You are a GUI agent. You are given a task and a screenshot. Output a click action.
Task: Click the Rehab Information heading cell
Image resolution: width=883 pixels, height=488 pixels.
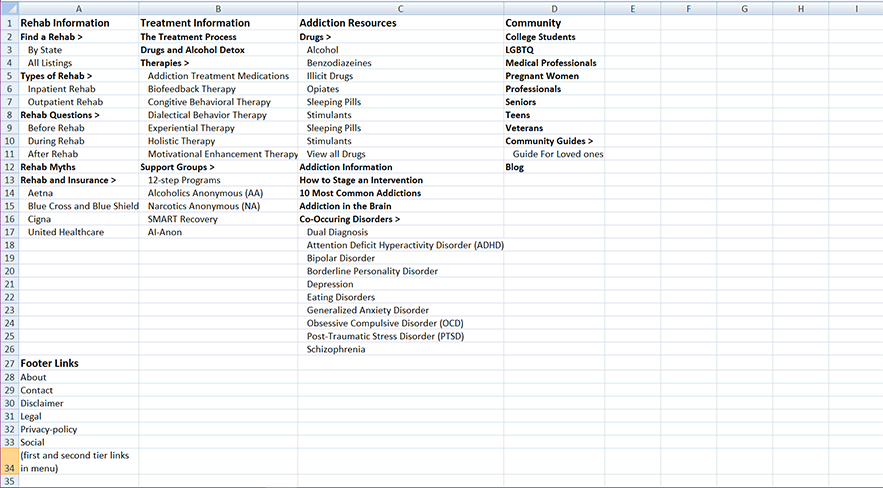click(x=65, y=23)
